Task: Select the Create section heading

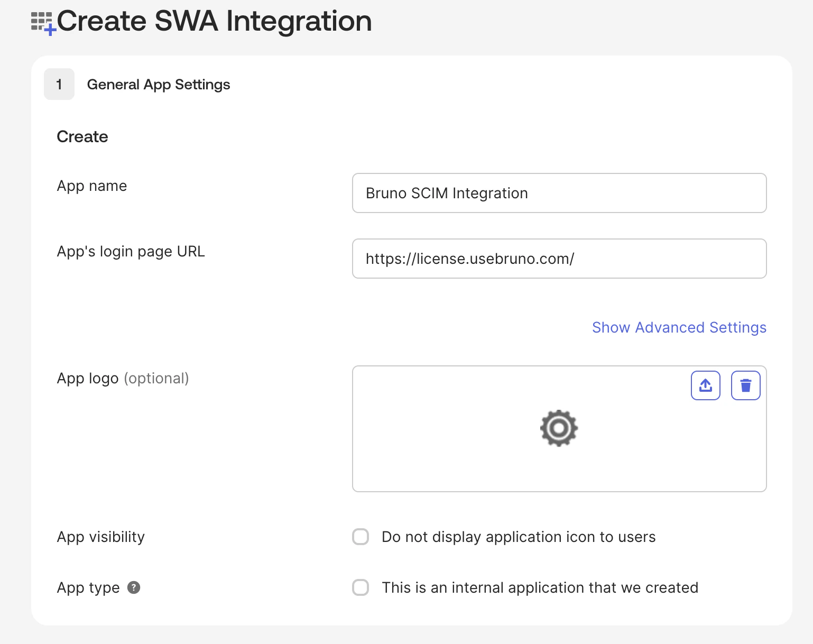Action: pos(82,136)
